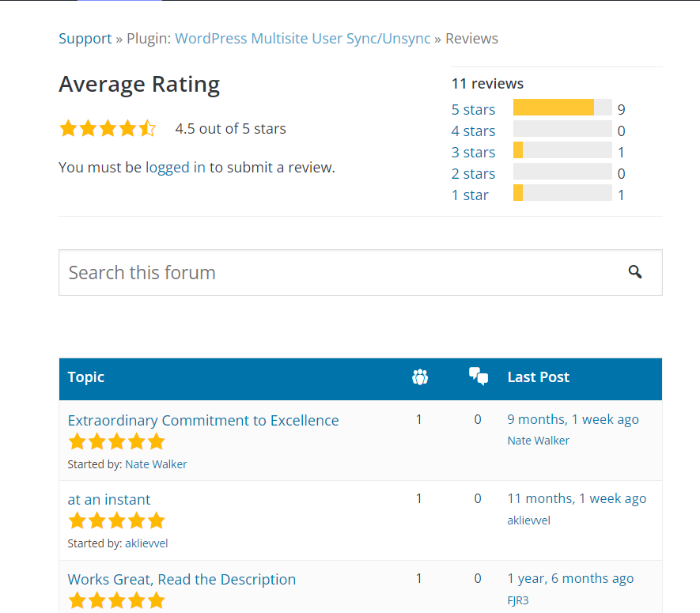The width and height of the screenshot is (700, 613).
Task: Open WordPress Multisite User Sync/Unsync plugin link
Action: (303, 39)
